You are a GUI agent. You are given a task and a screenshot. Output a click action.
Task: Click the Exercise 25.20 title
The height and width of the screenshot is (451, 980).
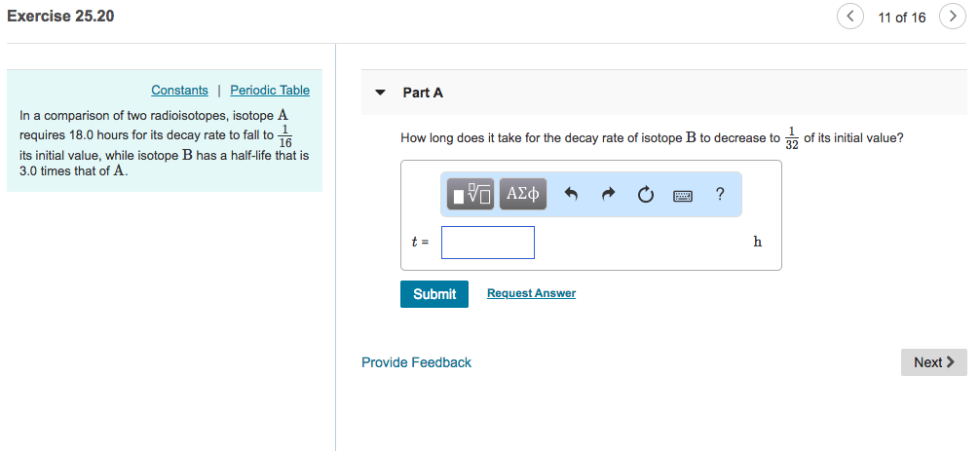click(x=60, y=16)
